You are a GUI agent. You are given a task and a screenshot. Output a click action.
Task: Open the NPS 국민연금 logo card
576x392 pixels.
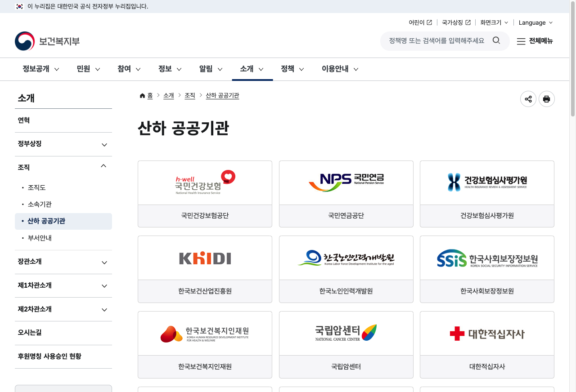346,183
